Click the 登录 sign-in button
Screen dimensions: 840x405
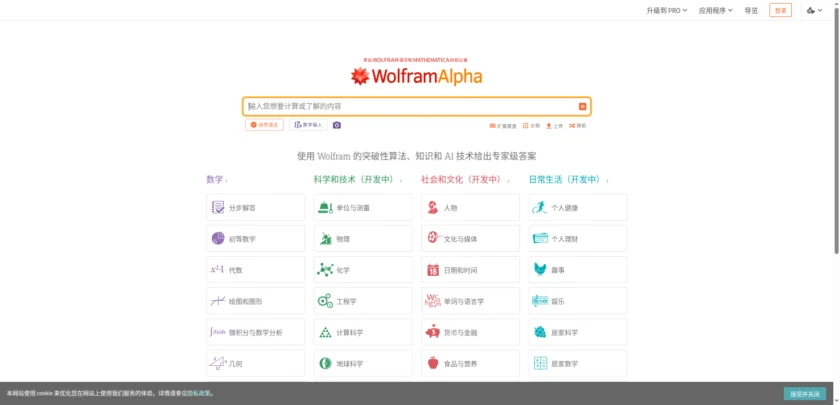[780, 10]
